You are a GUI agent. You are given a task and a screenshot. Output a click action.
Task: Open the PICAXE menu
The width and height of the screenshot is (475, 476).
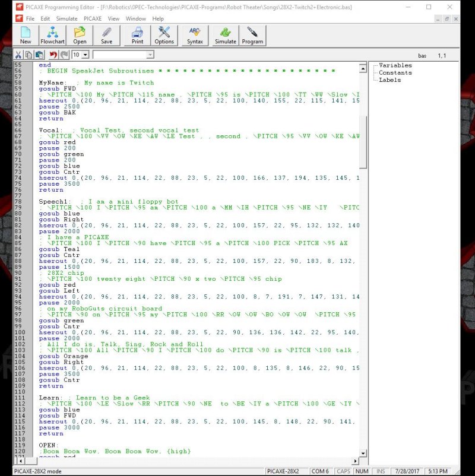(x=92, y=18)
